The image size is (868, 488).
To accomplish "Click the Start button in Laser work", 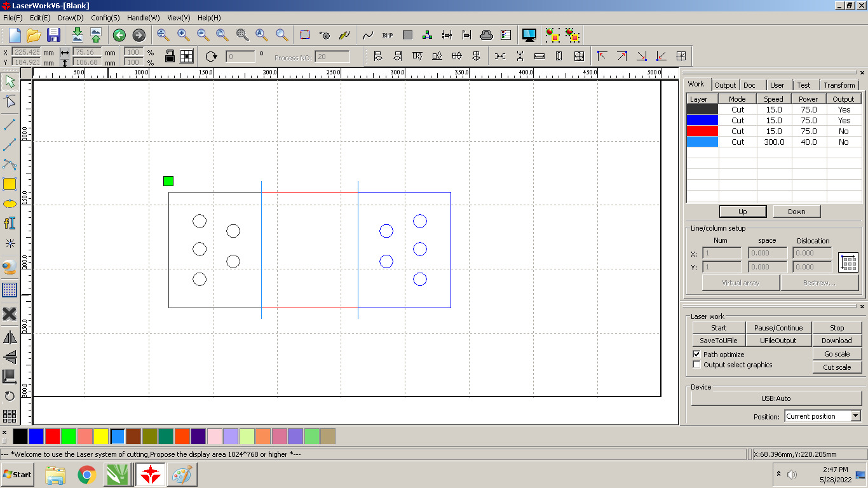I will coord(719,328).
